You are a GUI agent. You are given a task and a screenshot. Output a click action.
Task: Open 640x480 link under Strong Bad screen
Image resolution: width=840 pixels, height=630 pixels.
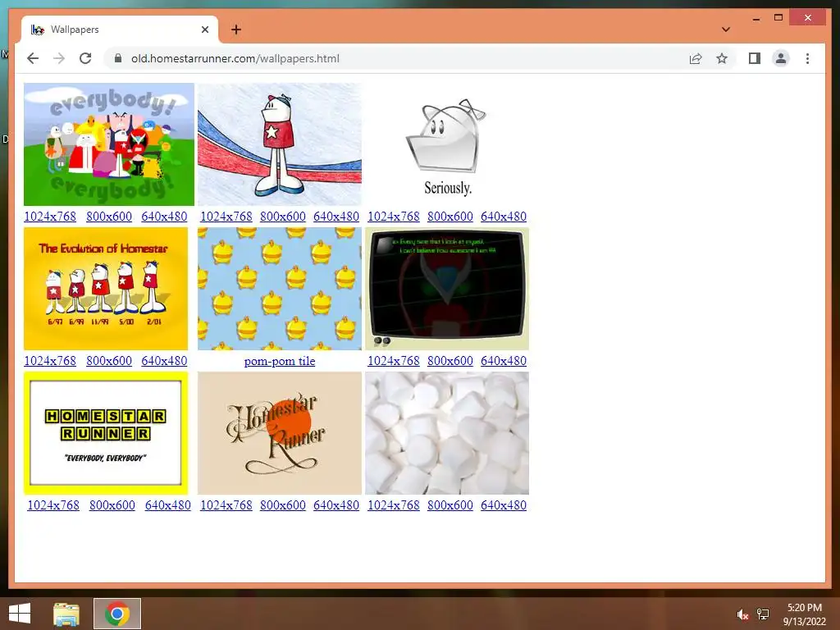504,361
